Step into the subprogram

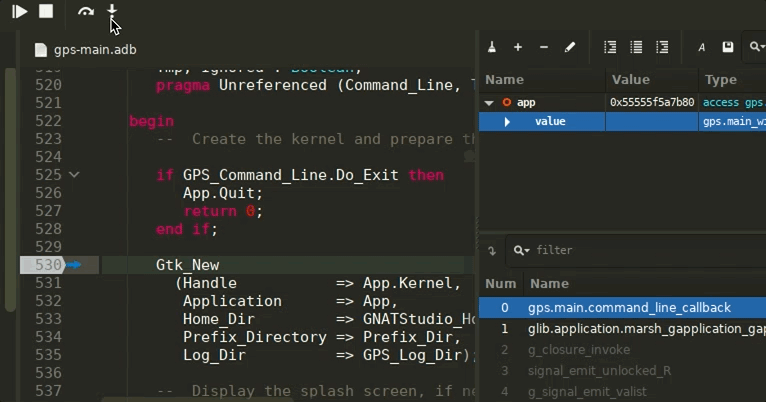click(x=112, y=10)
